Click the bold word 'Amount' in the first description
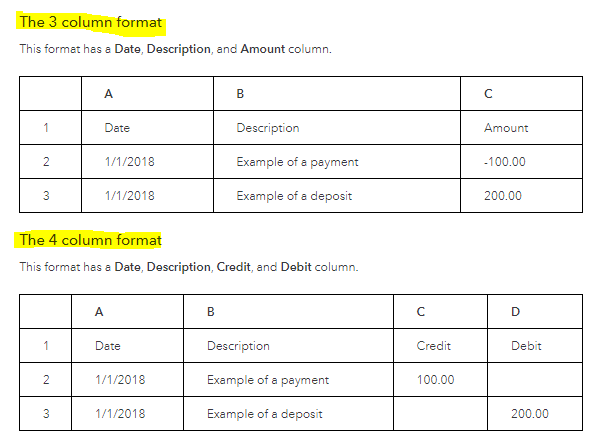The height and width of the screenshot is (444, 604). click(x=263, y=49)
